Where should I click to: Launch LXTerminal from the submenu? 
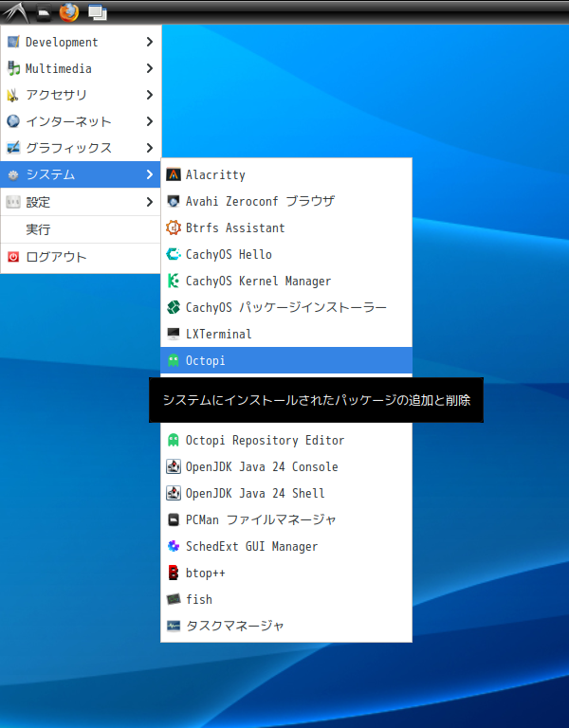coord(286,334)
